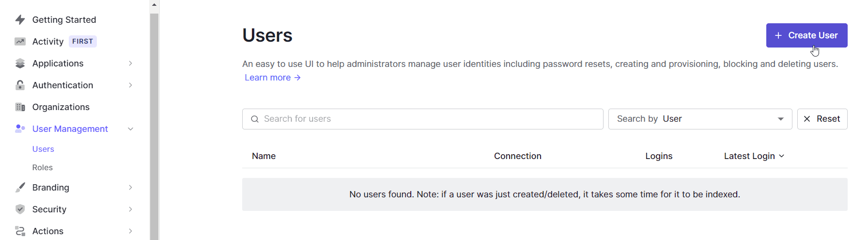Viewport: 868px width, 240px height.
Task: Sort by Latest Login column arrow
Action: [x=782, y=156]
